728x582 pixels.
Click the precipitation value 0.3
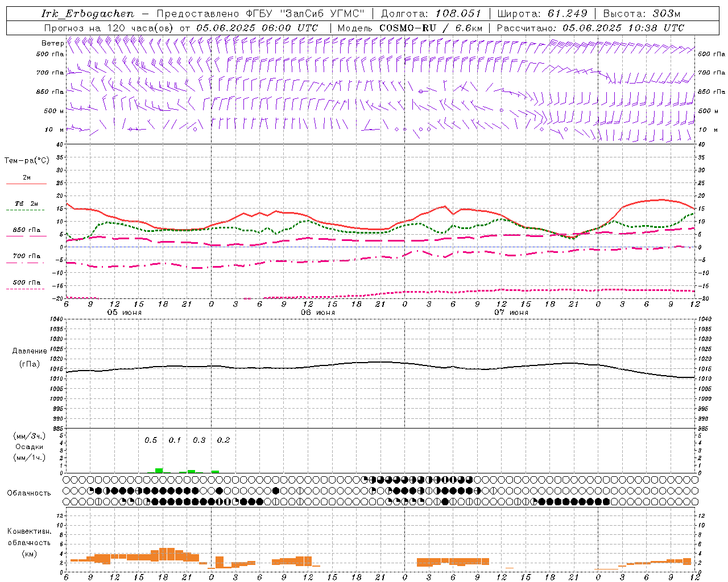tap(199, 440)
